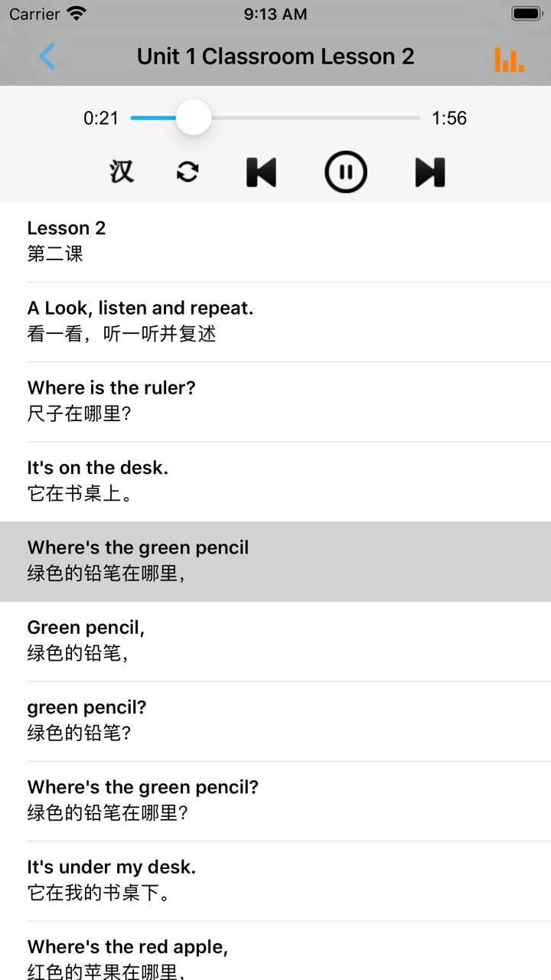Jump to 'Where is the ruler?' sentence
This screenshot has height=980, width=551.
coord(275,401)
